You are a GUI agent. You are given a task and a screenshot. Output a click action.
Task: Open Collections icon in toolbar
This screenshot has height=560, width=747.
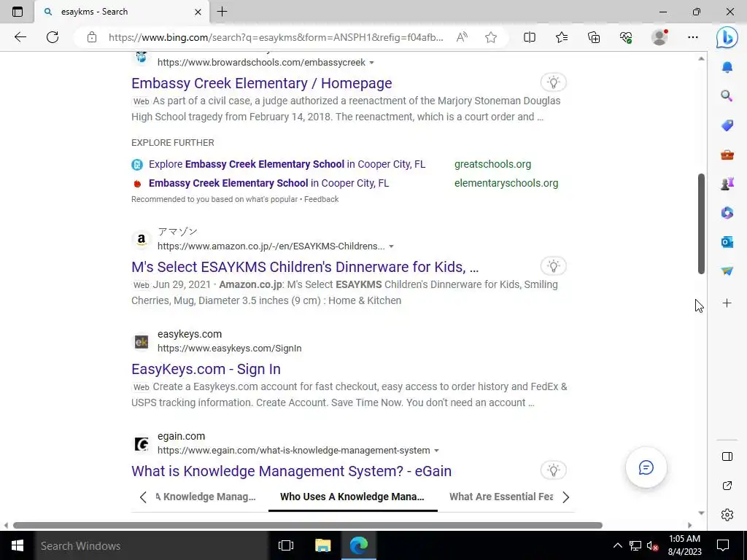[594, 37]
